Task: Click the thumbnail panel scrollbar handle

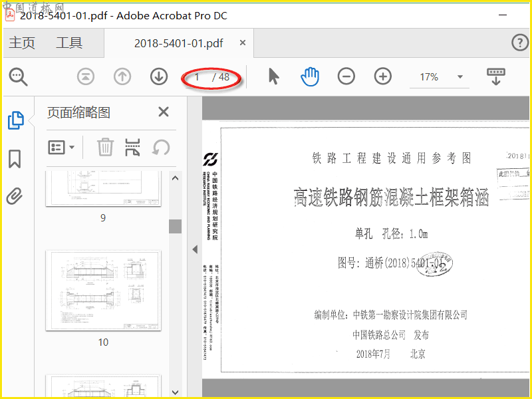Action: coord(175,226)
